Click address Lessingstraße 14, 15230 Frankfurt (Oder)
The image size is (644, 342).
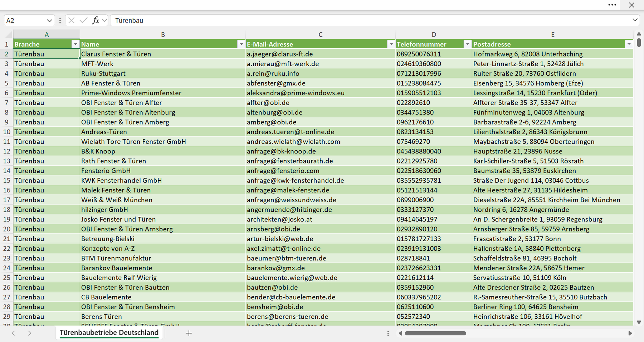[553, 93]
